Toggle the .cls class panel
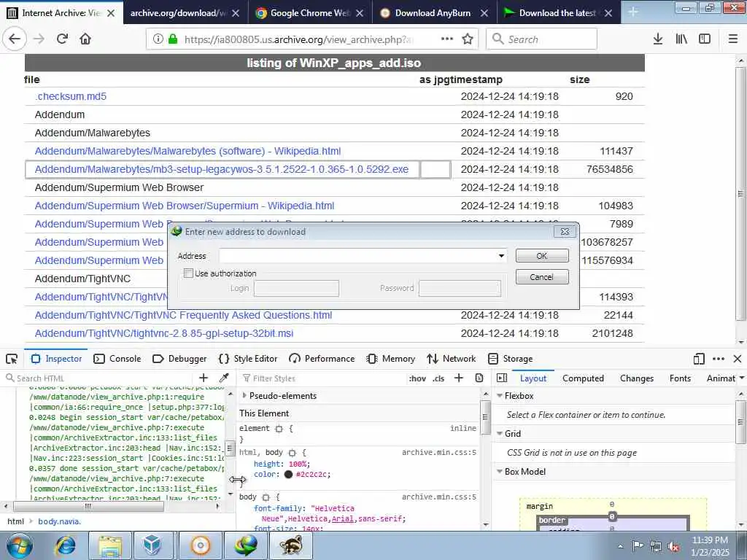Viewport: 747px width, 560px height. point(438,378)
